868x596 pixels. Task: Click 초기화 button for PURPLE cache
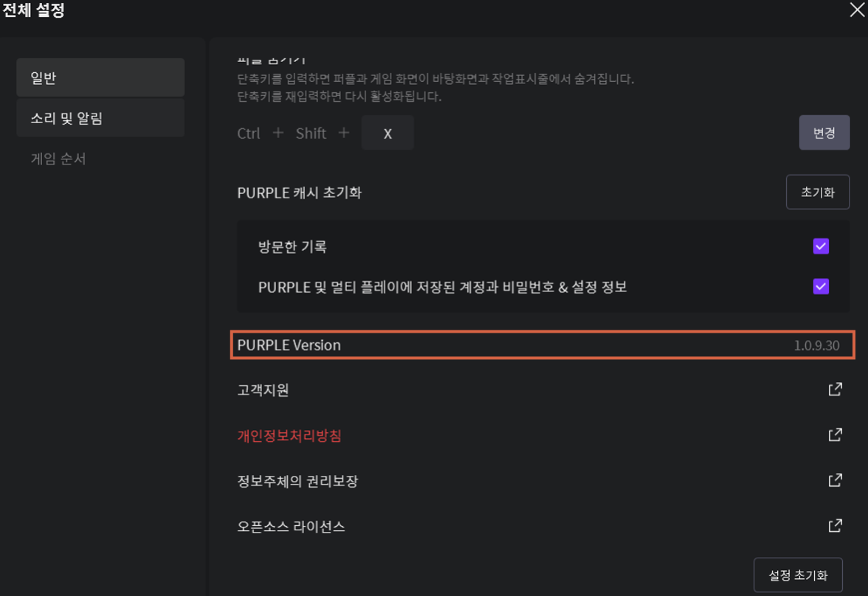tap(818, 192)
